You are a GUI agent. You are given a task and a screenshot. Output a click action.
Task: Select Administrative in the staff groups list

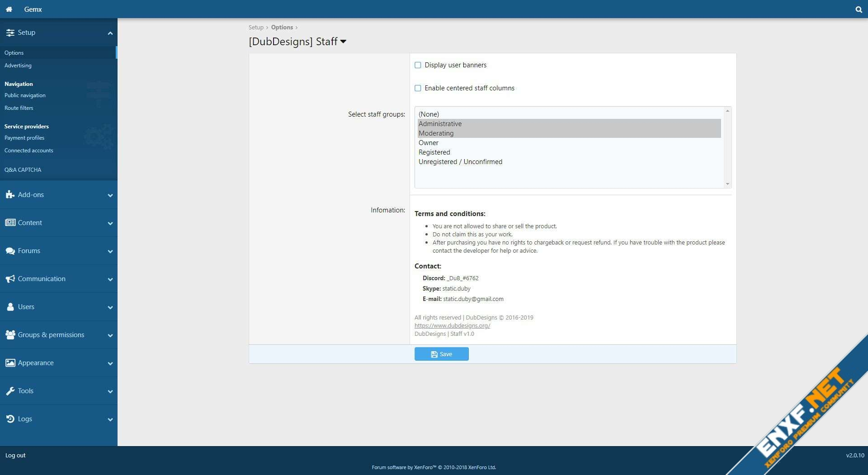(569, 124)
